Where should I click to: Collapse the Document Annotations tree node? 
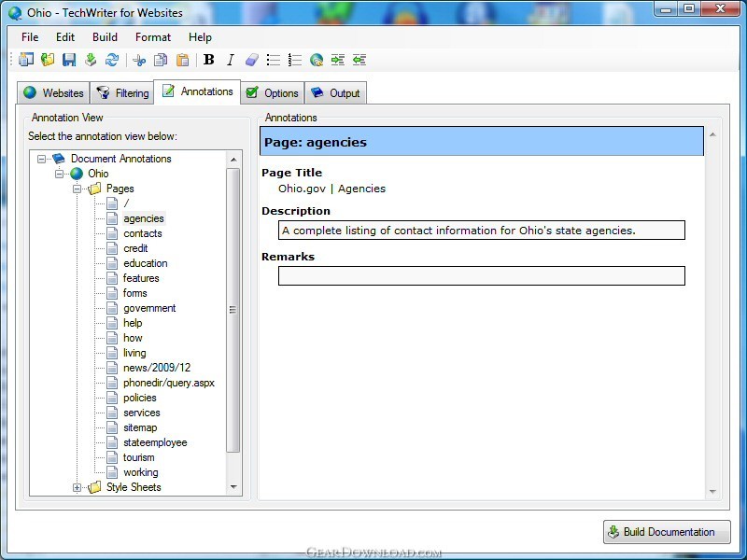[x=41, y=159]
